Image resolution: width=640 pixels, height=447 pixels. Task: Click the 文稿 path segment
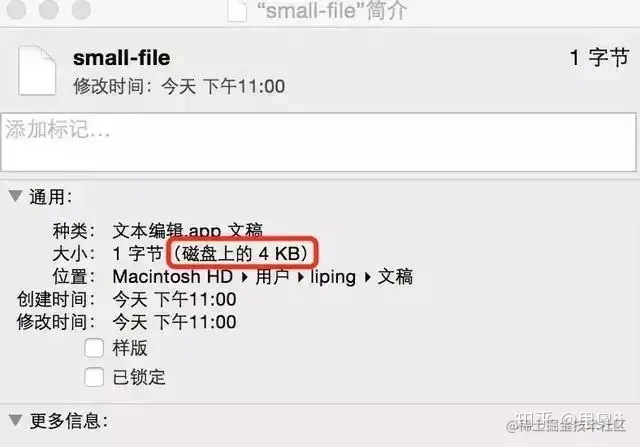click(395, 277)
